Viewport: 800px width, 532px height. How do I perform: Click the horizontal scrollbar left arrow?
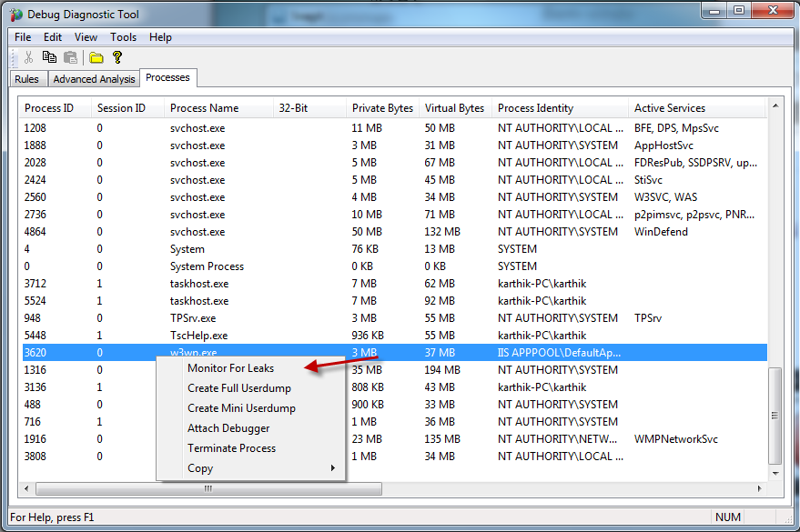click(x=26, y=488)
